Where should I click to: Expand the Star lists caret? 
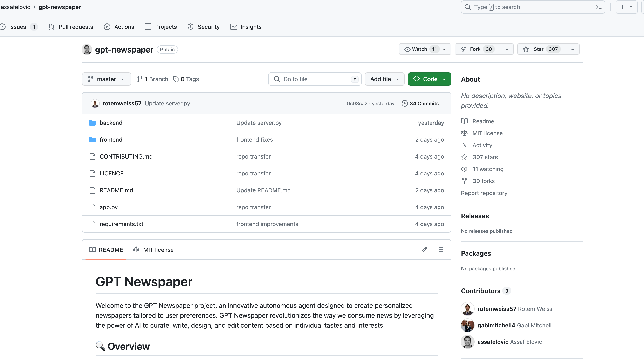pyautogui.click(x=573, y=49)
